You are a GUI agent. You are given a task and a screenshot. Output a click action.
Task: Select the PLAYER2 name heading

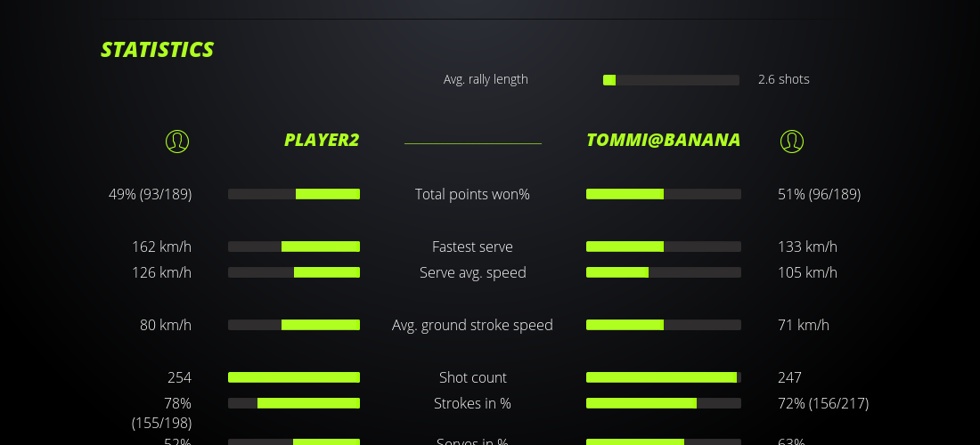point(322,140)
